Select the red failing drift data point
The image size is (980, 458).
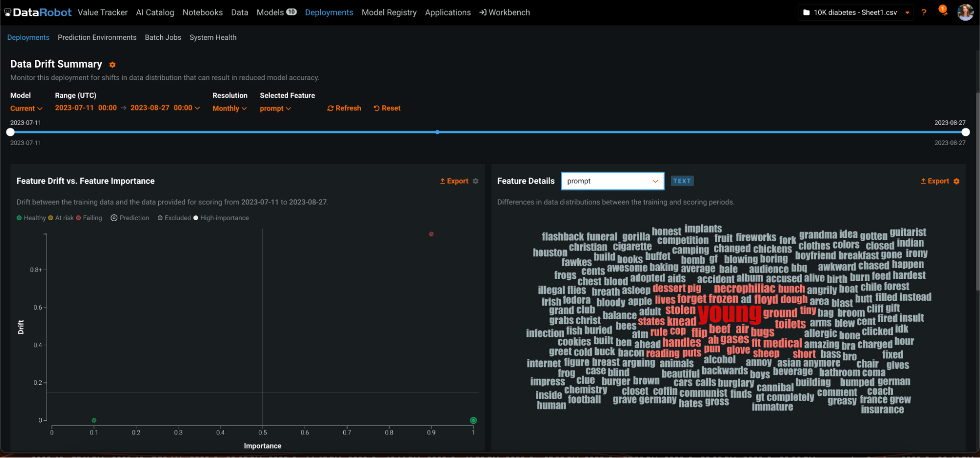[431, 234]
